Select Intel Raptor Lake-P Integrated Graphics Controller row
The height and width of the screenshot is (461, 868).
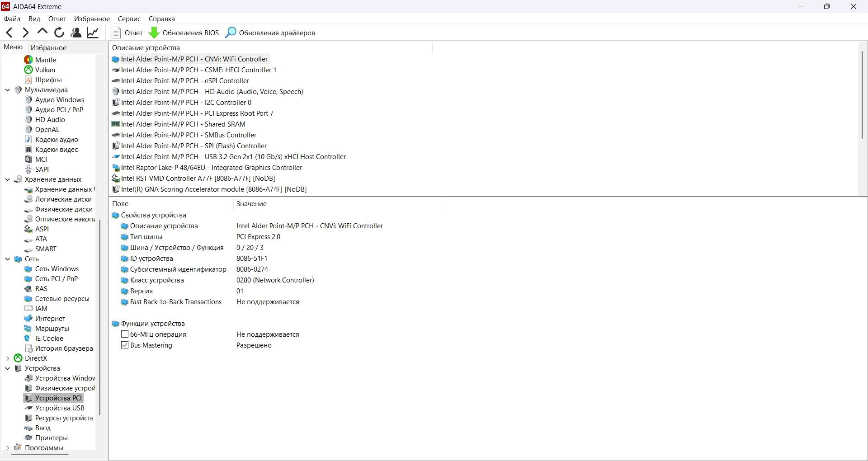pyautogui.click(x=212, y=168)
